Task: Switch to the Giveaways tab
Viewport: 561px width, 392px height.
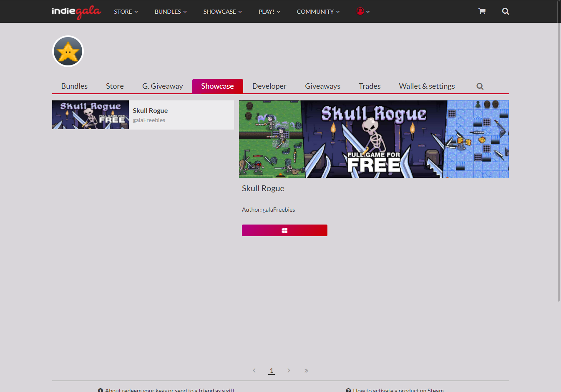Action: click(322, 86)
